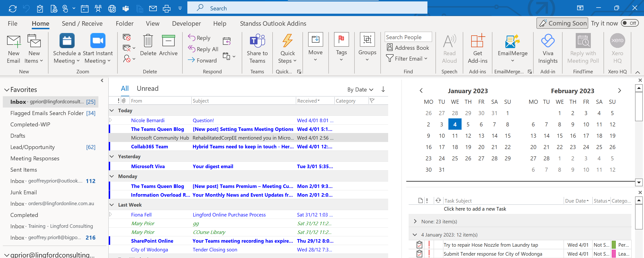644x258 pixels.
Task: Click green category swatch on Hose Nozzle task
Action: point(613,245)
